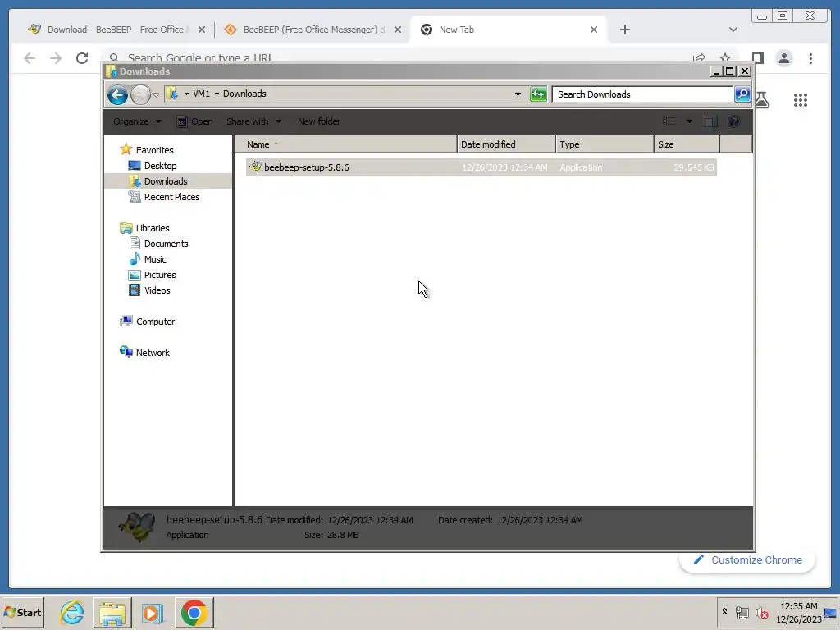The image size is (840, 630).
Task: Select Downloads in navigation pane
Action: 165,181
